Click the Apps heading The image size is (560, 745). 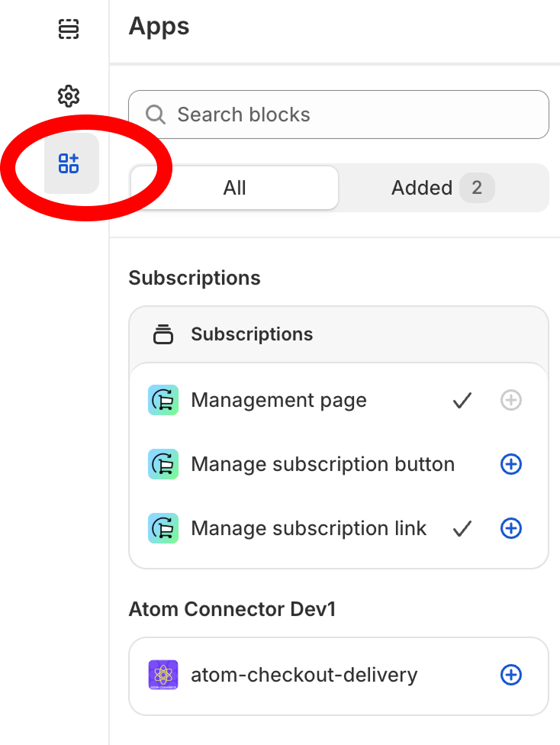click(159, 25)
